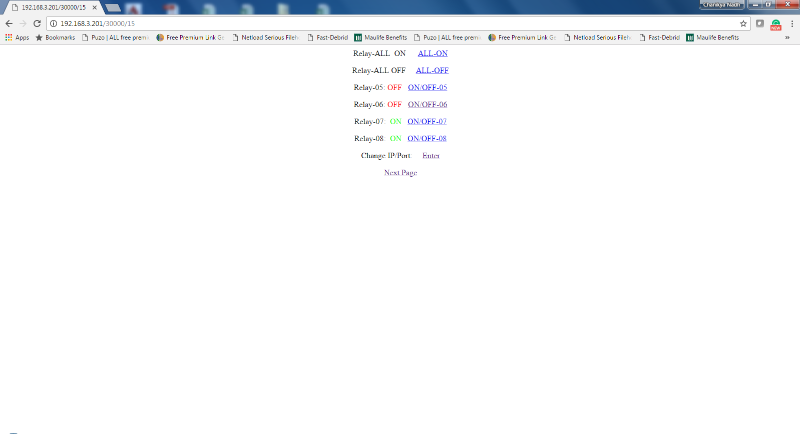Open the Bookmarks folder in bookmarks bar
800x434 pixels.
55,37
